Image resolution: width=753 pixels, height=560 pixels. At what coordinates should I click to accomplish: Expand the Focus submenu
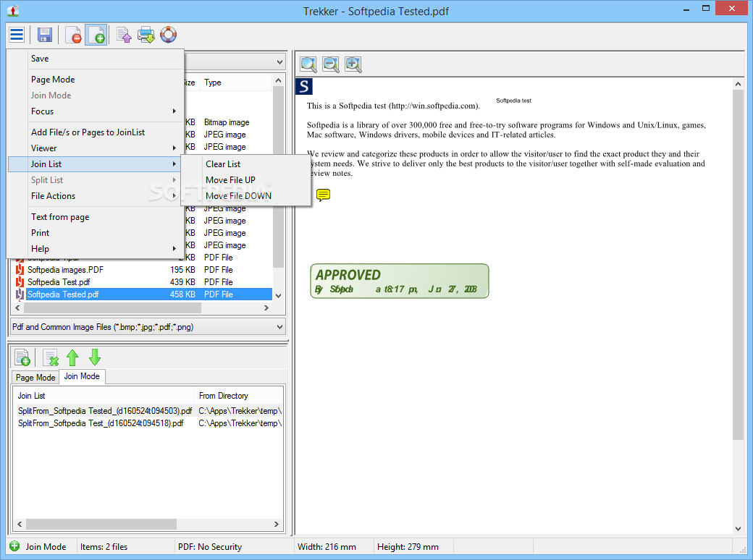96,111
